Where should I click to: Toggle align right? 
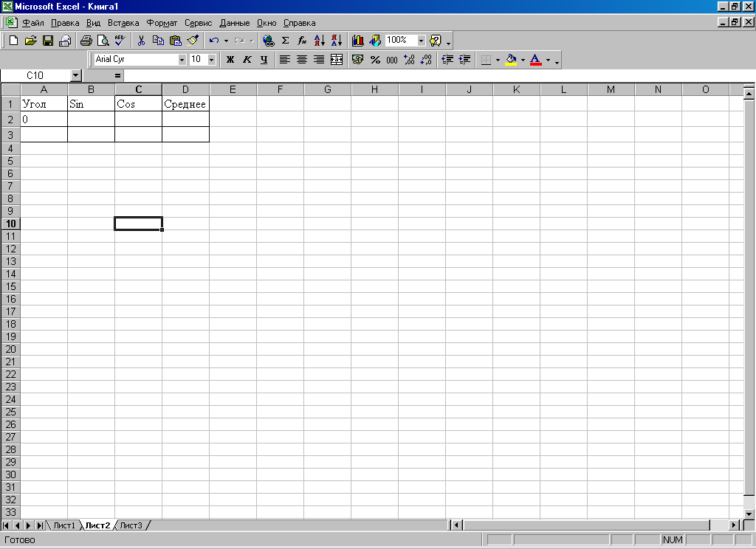[319, 60]
